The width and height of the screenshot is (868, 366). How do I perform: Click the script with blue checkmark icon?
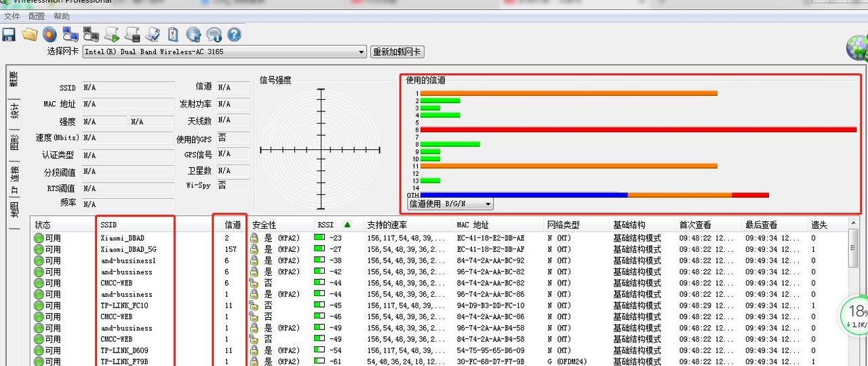pos(153,35)
